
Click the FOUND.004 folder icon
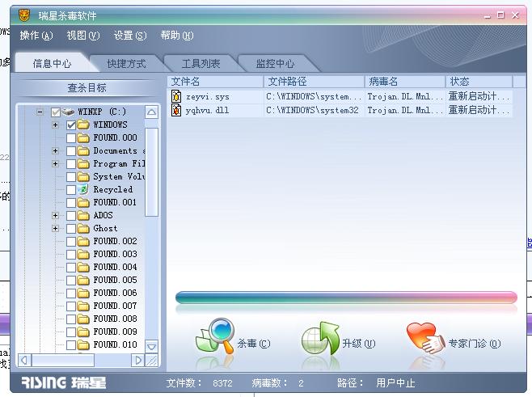(x=82, y=267)
